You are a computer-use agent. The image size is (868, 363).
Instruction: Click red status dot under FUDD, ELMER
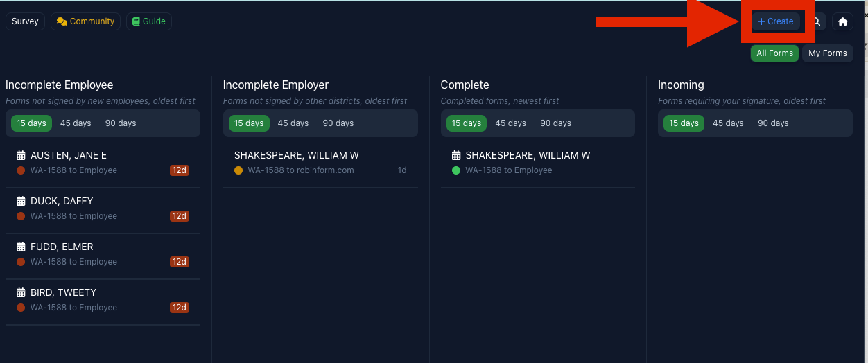21,262
